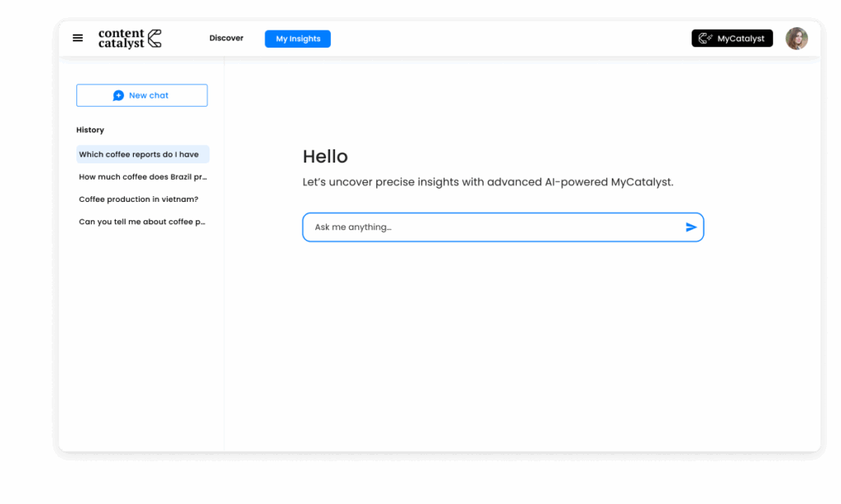
Task: Click the MyCatalyst insights subtitle text
Action: pos(488,182)
